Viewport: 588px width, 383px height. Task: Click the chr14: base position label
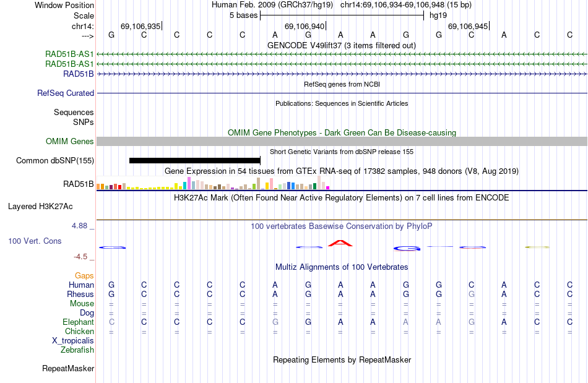tap(82, 26)
